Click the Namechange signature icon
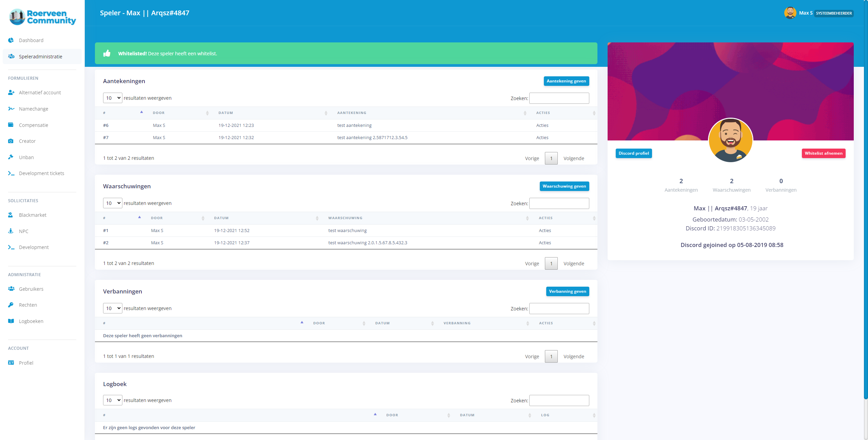Viewport: 868px width, 440px height. coord(11,109)
